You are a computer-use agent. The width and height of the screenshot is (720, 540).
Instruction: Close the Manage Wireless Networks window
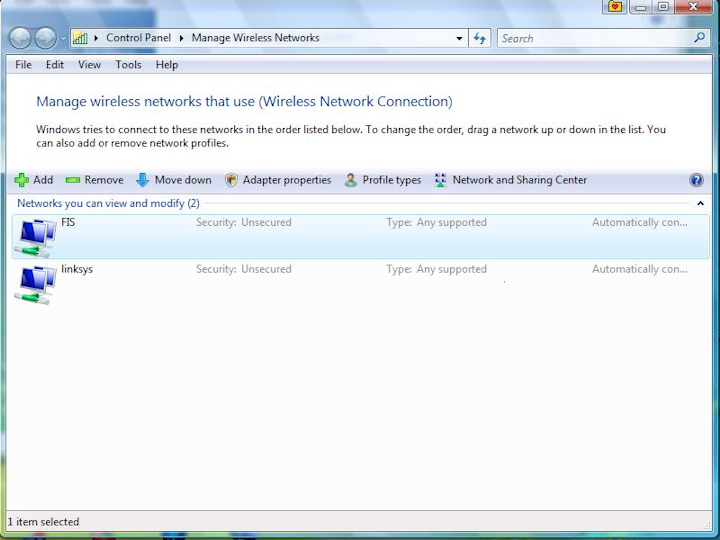[x=693, y=6]
